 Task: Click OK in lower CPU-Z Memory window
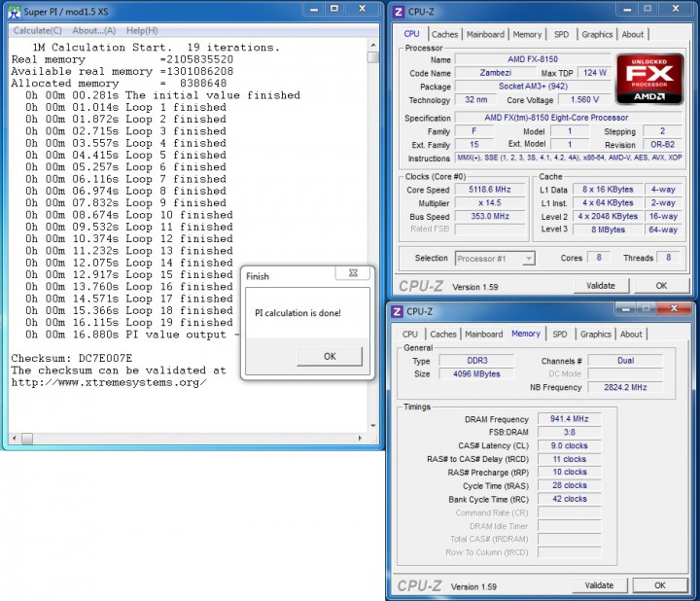659,585
